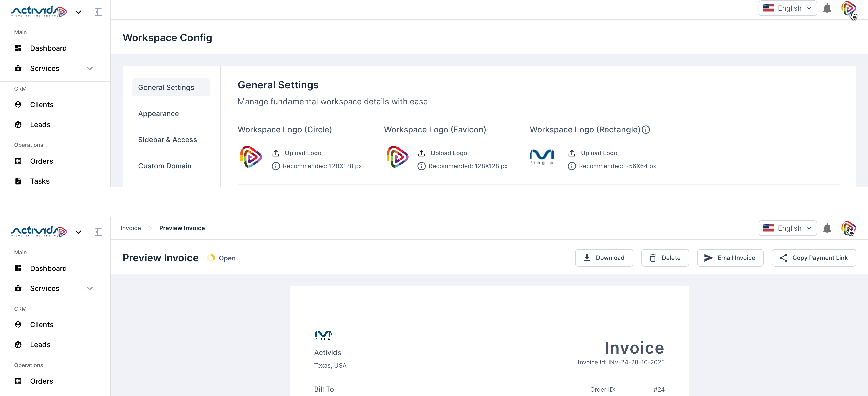The image size is (868, 396).
Task: Expand the Services menu in the top sidebar
Action: 90,68
